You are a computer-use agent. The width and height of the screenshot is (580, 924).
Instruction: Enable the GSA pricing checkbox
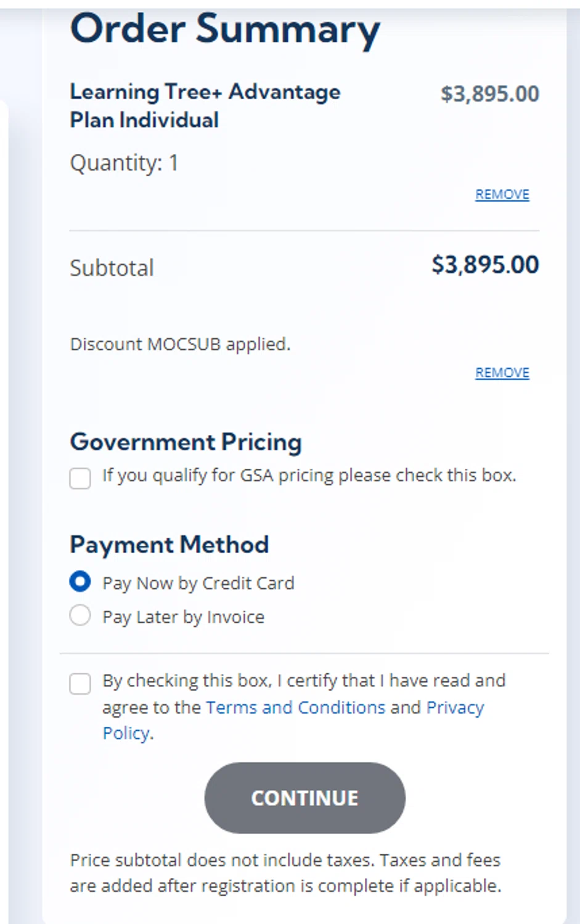click(80, 478)
